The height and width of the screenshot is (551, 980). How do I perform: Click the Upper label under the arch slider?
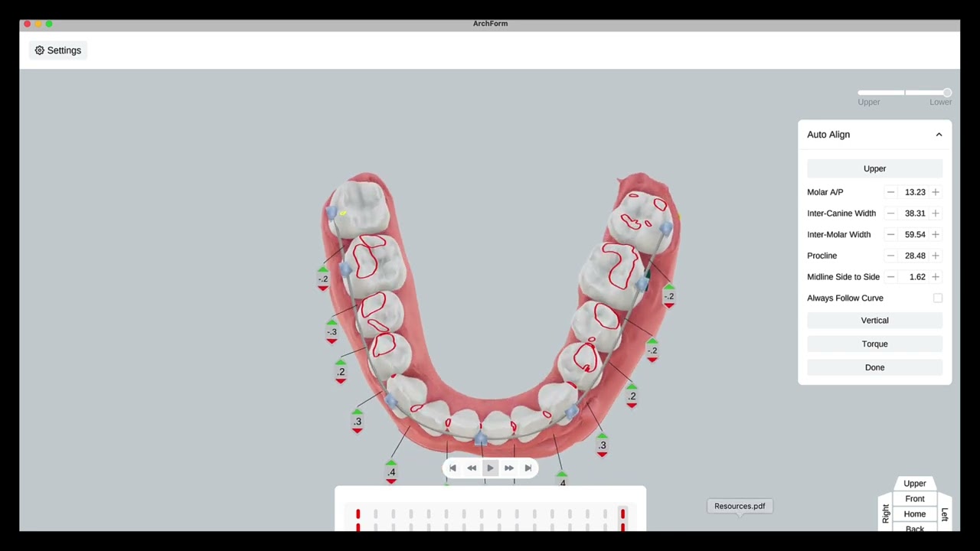tap(869, 102)
